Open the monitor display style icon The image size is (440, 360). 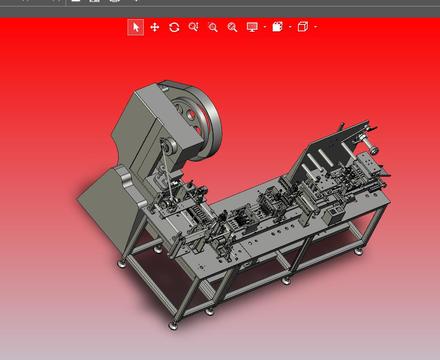click(252, 27)
